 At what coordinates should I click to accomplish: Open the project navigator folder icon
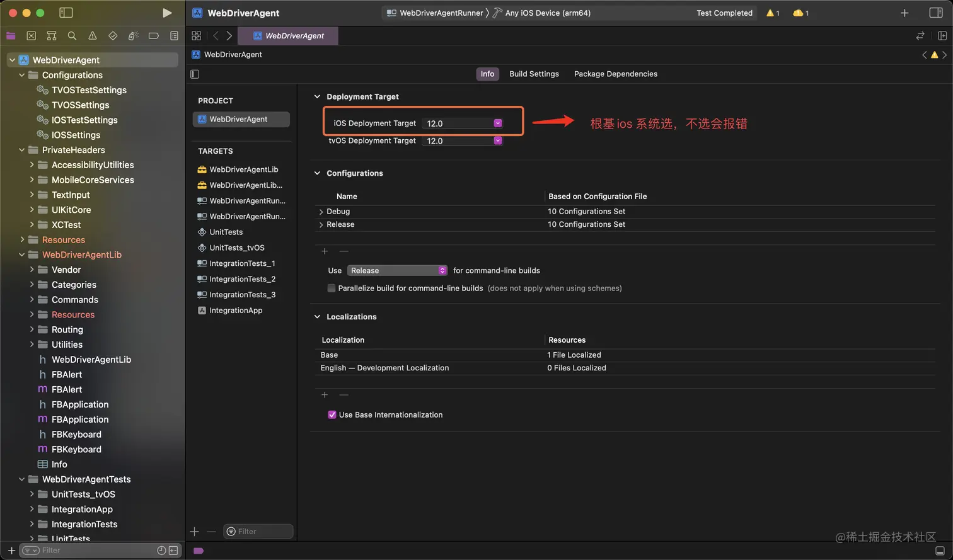tap(11, 36)
